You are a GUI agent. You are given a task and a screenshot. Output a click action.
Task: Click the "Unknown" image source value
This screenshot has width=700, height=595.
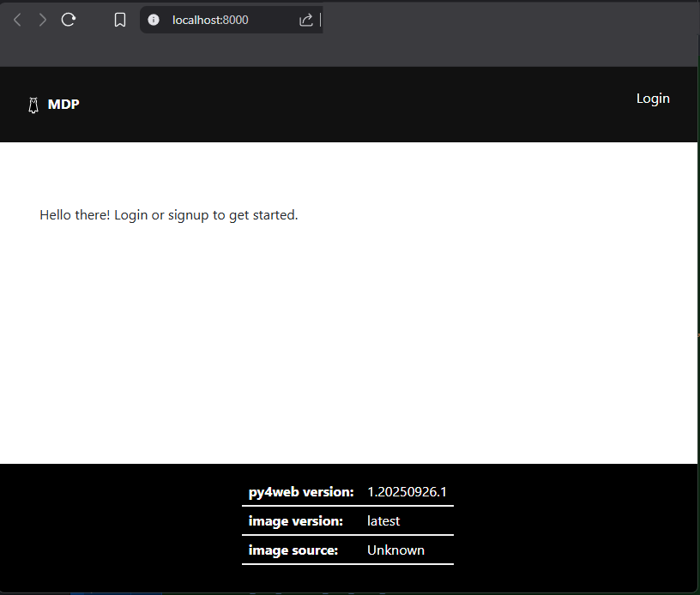395,550
